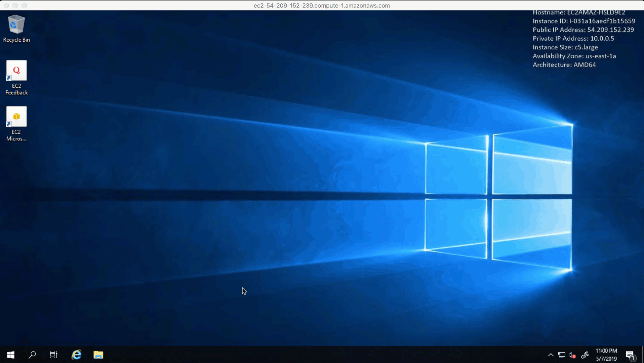Open the Windows Start menu

10,355
